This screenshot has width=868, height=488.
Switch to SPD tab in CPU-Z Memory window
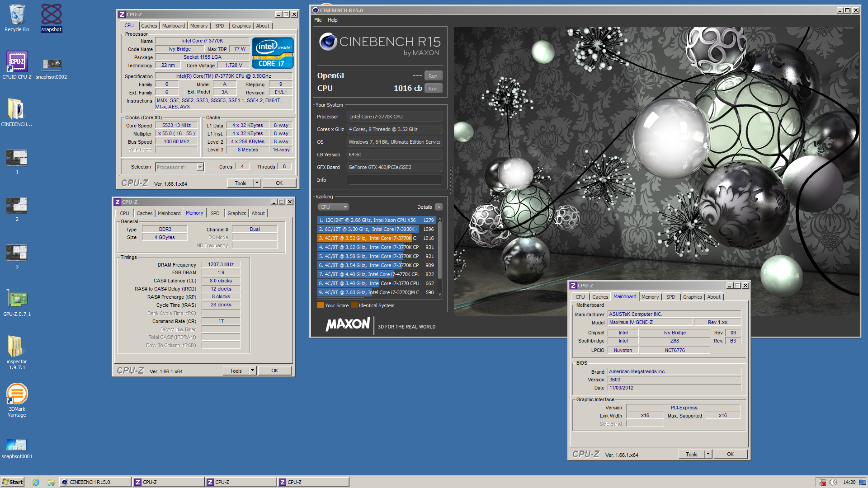pos(215,213)
